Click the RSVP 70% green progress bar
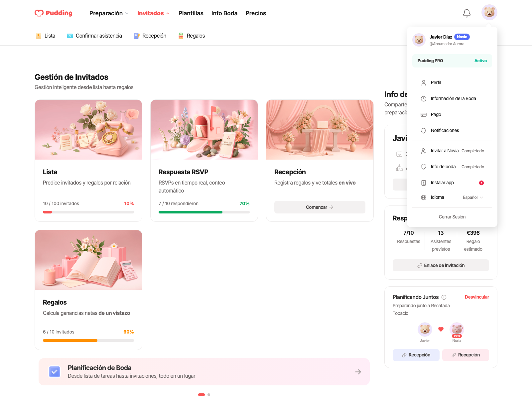The width and height of the screenshot is (532, 399). pos(204,212)
